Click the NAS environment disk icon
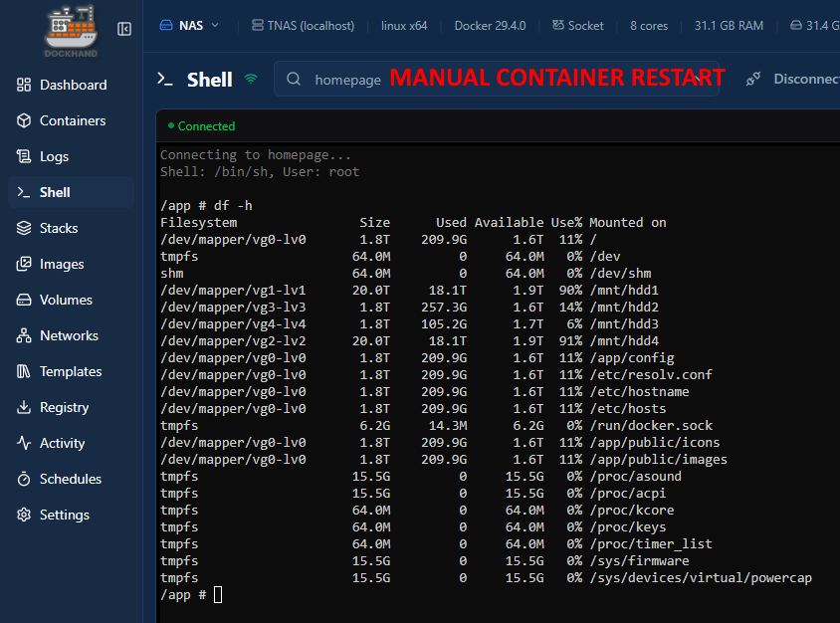This screenshot has width=840, height=623. [x=166, y=25]
